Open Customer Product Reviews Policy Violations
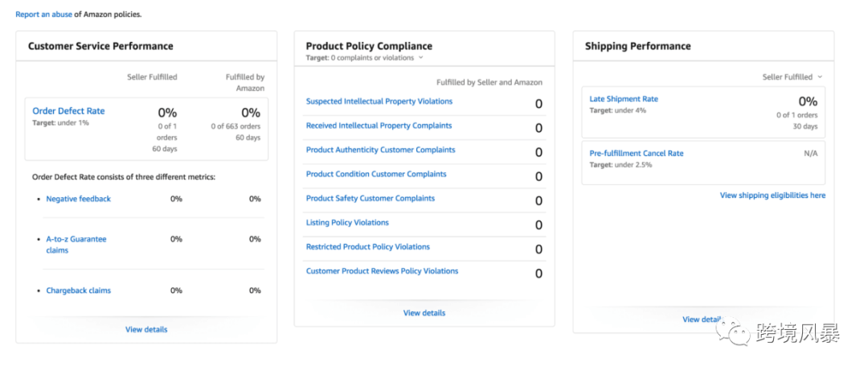Screen dimensions: 868x371 click(x=382, y=271)
